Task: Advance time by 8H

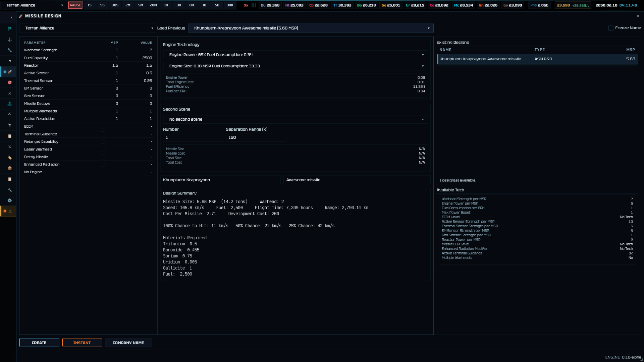Action: (x=192, y=5)
